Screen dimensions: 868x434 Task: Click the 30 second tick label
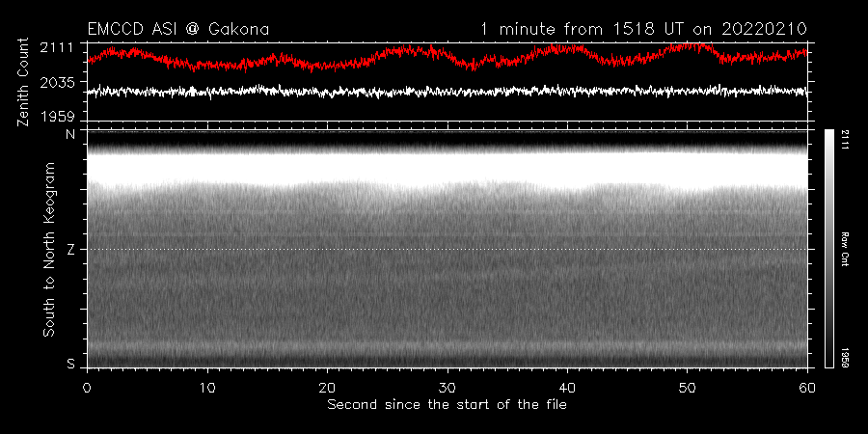tap(448, 387)
